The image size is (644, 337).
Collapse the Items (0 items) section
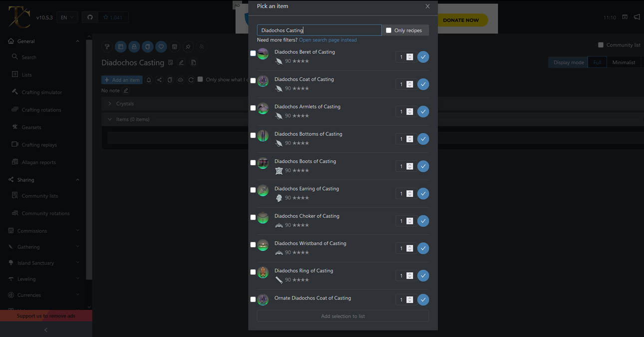click(110, 119)
